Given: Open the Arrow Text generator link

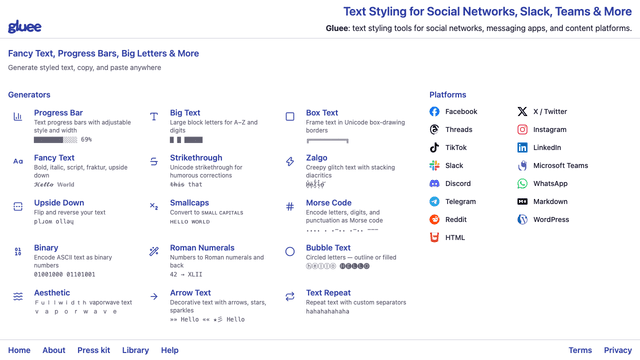Looking at the screenshot, I should pos(190,292).
